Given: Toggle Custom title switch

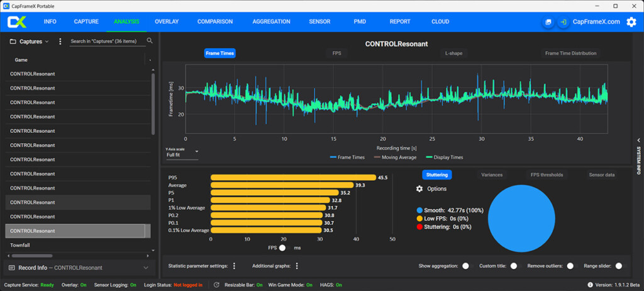Looking at the screenshot, I should click(516, 266).
